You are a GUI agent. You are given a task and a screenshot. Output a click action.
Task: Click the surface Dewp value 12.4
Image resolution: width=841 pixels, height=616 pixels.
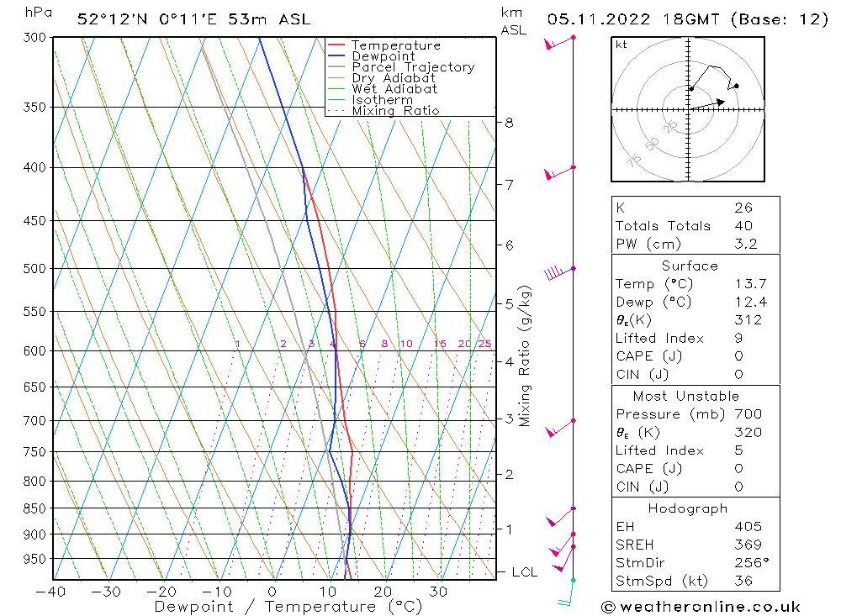[x=750, y=303]
